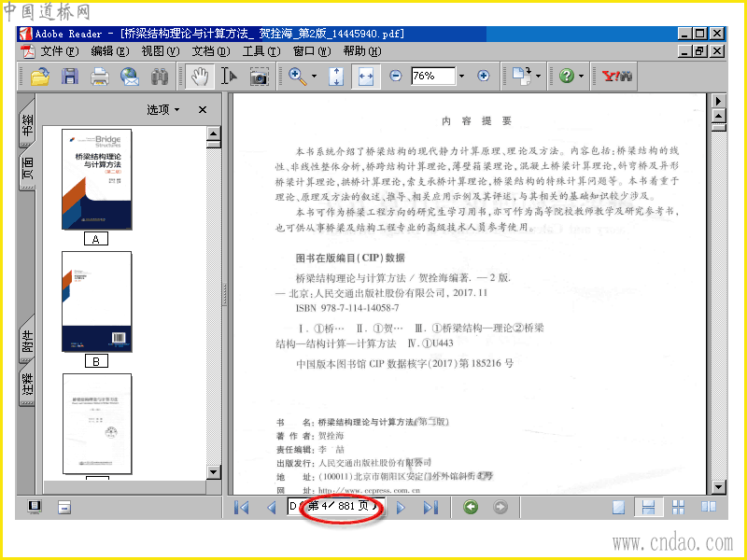Click thumbnail panel scroll up arrow
This screenshot has height=560, width=747.
click(214, 133)
